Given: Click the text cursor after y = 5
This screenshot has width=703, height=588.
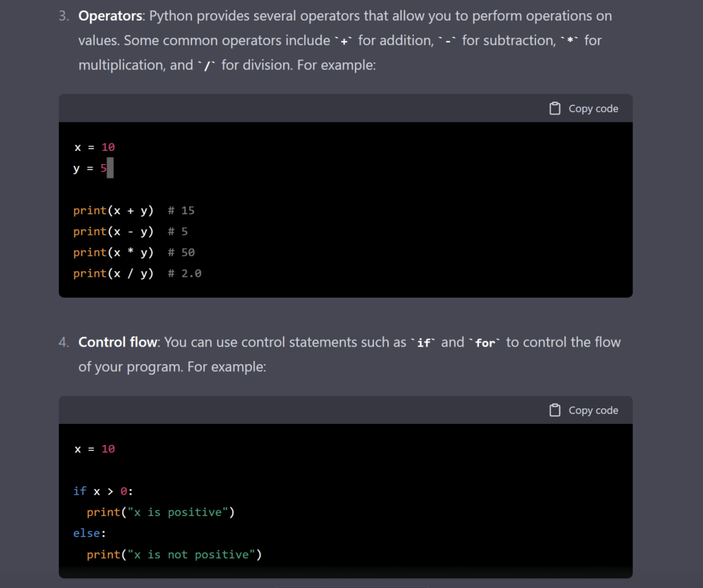Looking at the screenshot, I should [109, 168].
